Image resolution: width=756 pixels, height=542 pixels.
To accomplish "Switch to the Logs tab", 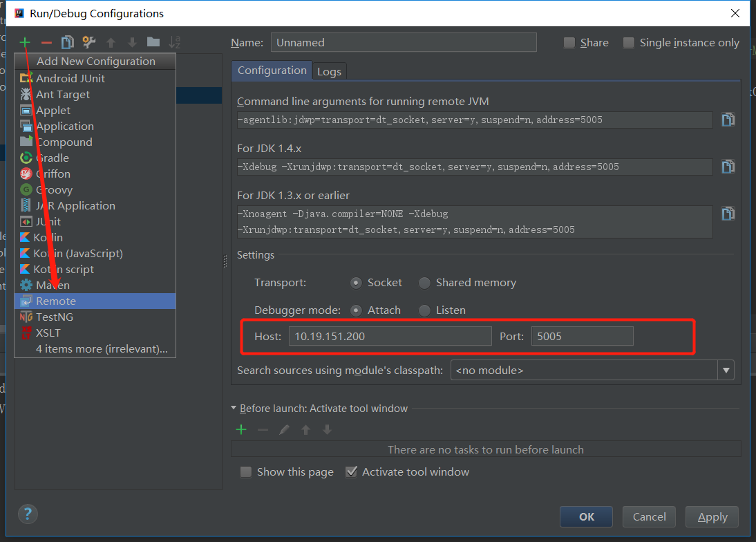I will pyautogui.click(x=329, y=71).
